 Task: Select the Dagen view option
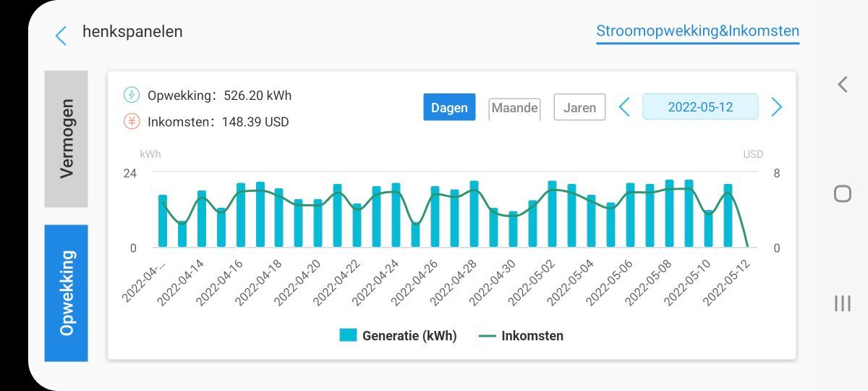point(449,107)
